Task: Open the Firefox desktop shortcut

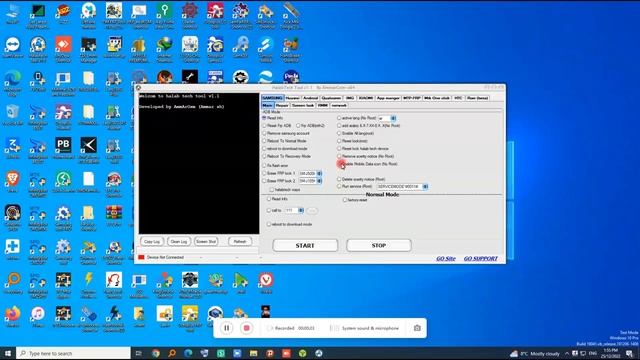Action: click(x=13, y=317)
